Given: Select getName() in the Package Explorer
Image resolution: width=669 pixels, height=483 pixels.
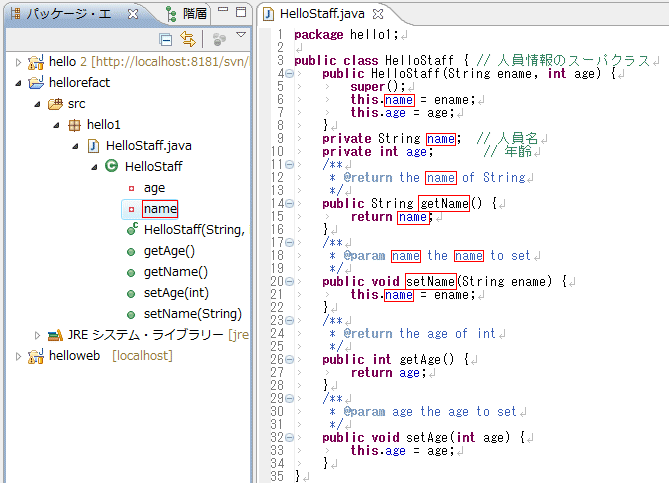Looking at the screenshot, I should click(x=175, y=272).
